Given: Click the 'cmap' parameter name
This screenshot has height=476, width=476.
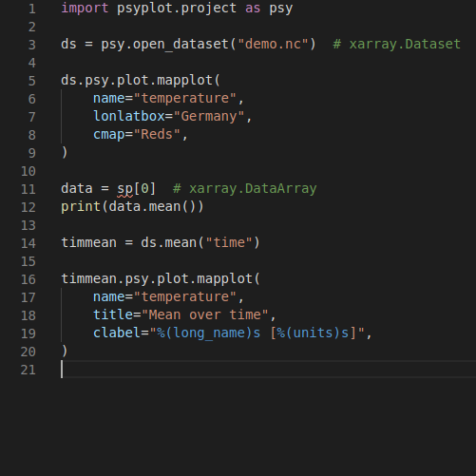Looking at the screenshot, I should pos(109,135).
